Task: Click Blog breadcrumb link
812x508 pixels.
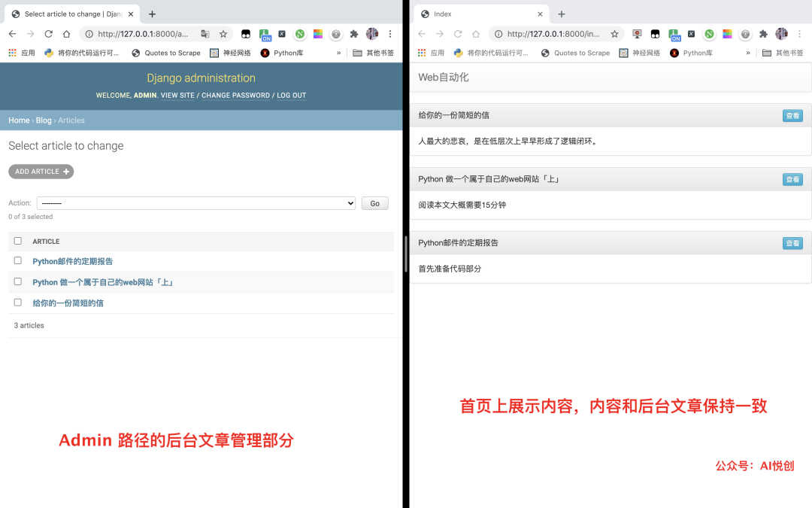Action: point(44,120)
